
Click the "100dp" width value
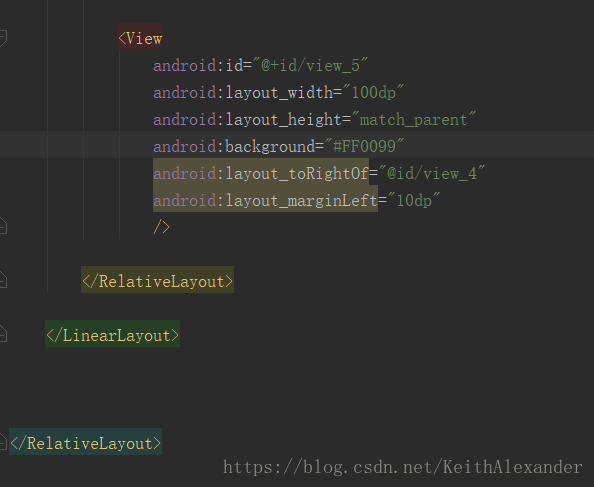coord(373,92)
